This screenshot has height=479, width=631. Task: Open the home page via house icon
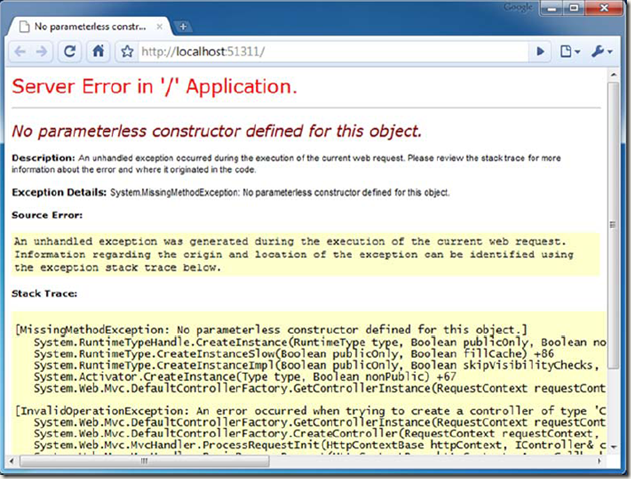(98, 52)
